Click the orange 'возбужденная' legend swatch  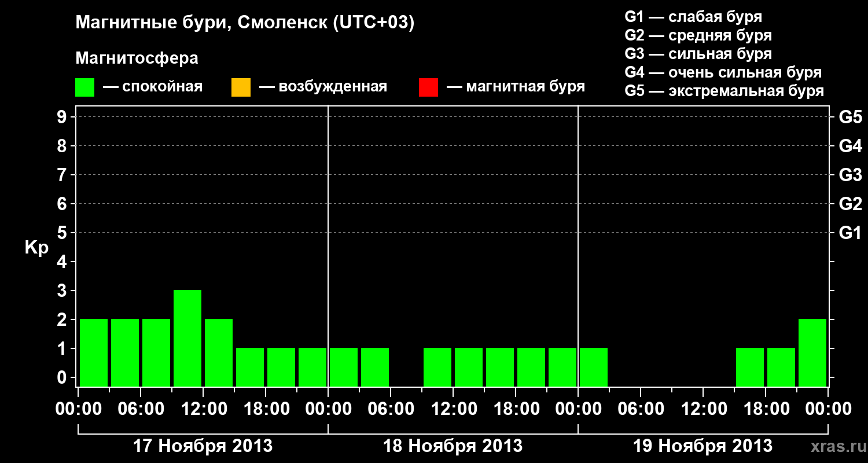(241, 87)
